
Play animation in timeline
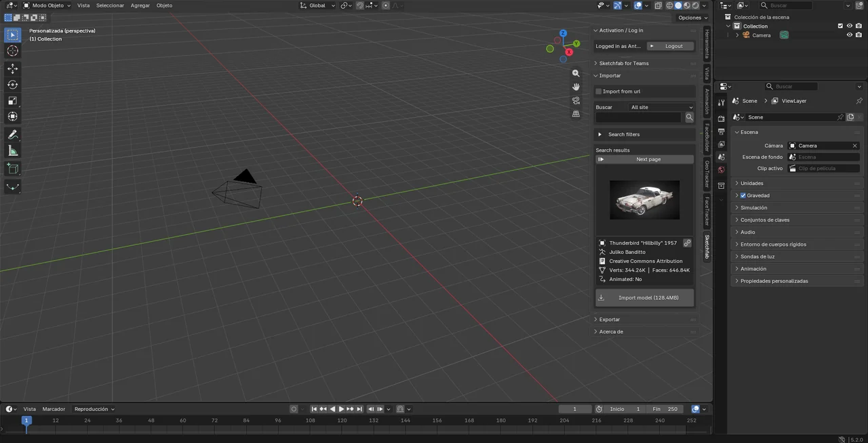(341, 409)
